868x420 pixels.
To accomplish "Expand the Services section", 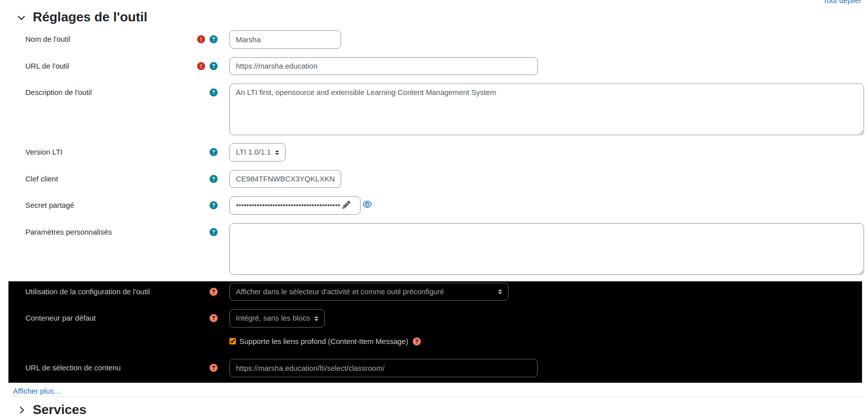I will pos(21,410).
